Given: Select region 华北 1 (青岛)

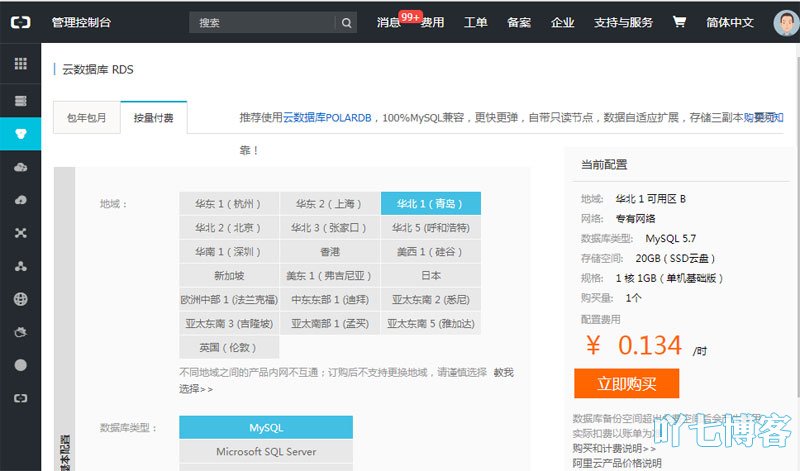Looking at the screenshot, I should [x=431, y=204].
